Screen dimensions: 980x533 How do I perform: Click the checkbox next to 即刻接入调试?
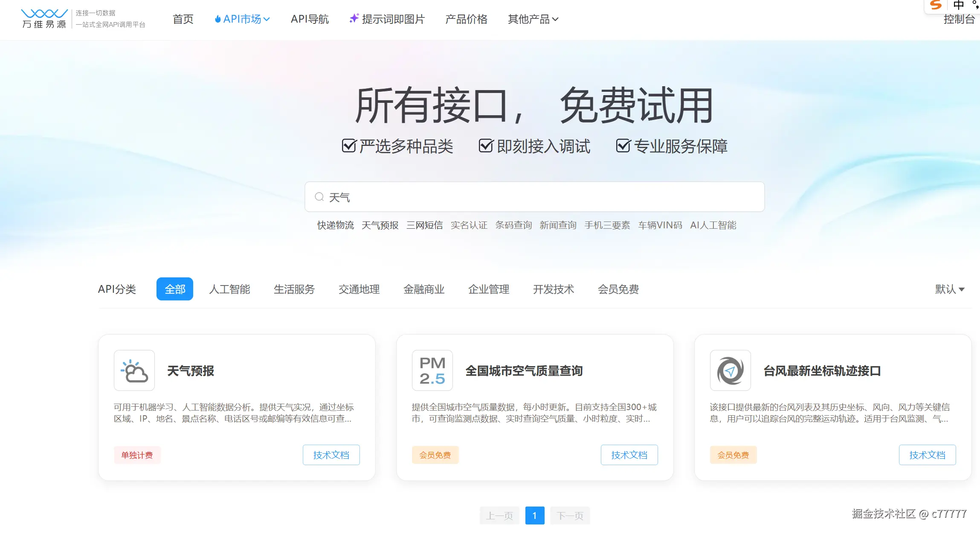pos(486,146)
